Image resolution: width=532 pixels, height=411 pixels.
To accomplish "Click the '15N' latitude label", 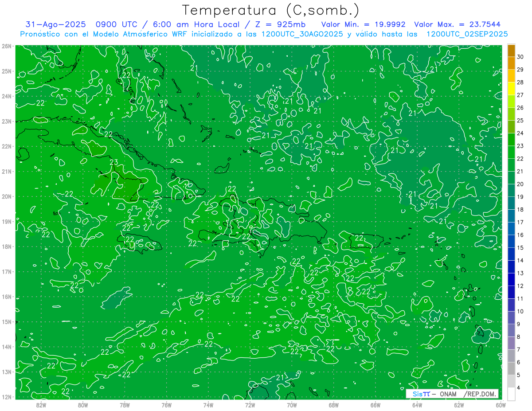I will [x=7, y=321].
